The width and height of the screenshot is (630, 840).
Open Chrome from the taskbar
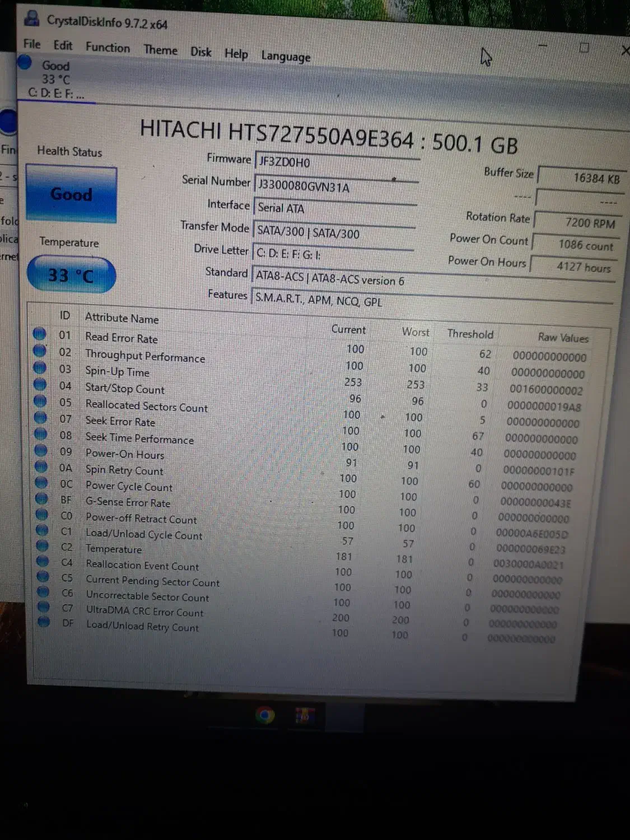265,715
